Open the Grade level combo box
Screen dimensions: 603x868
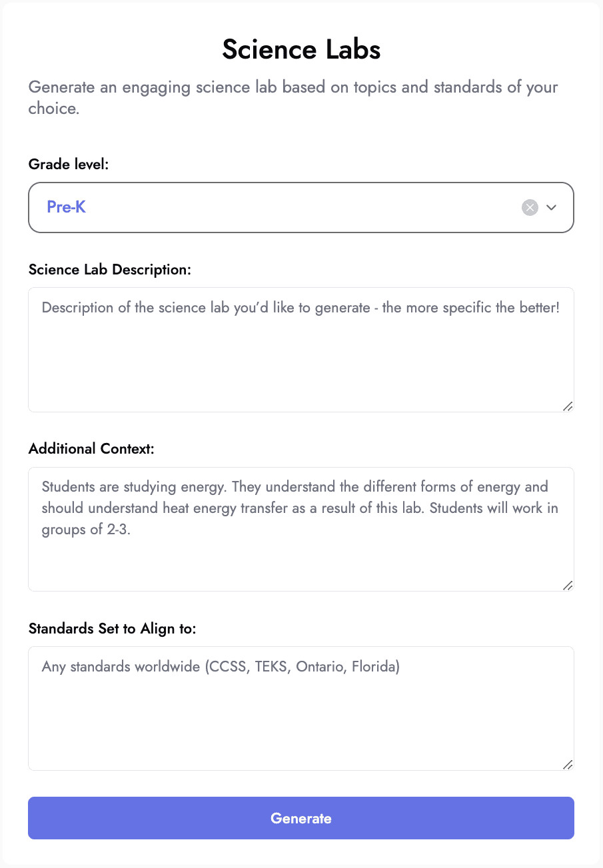[301, 208]
